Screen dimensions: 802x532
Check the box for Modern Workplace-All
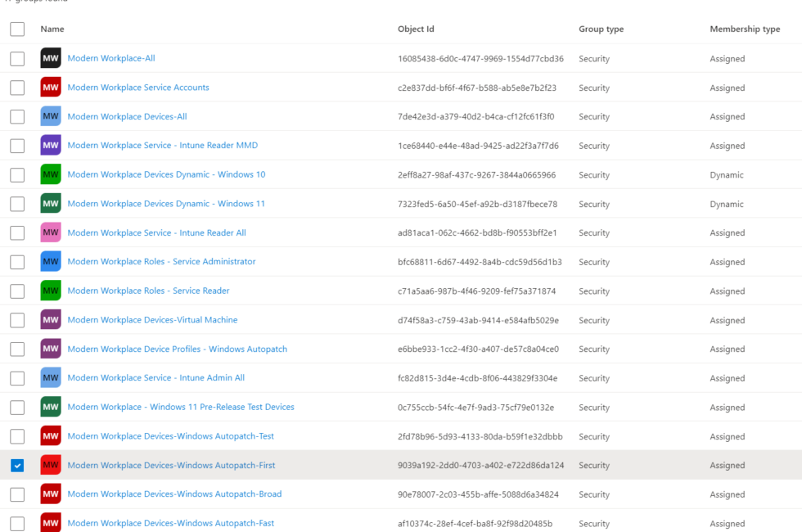tap(17, 59)
